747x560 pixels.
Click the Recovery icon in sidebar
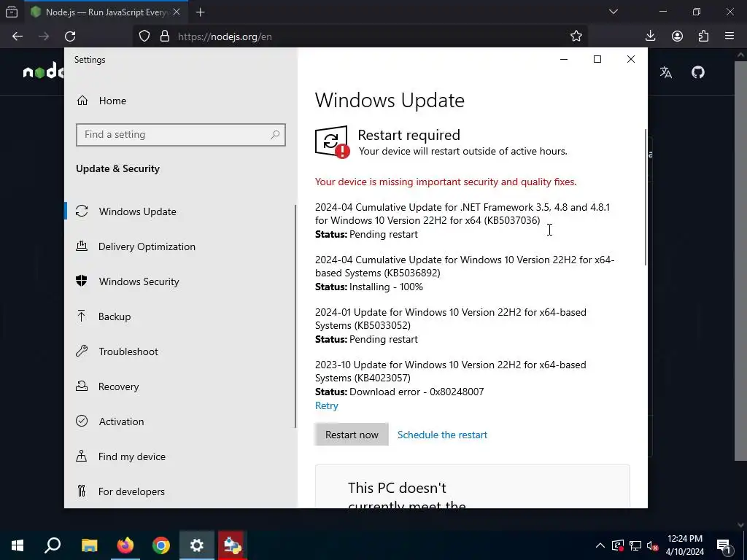pyautogui.click(x=82, y=386)
